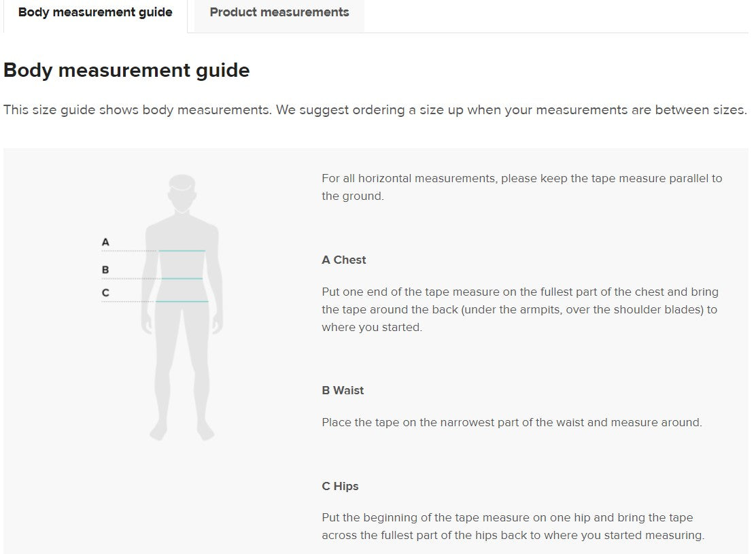Click the horizontal measurements tape note

pos(521,187)
